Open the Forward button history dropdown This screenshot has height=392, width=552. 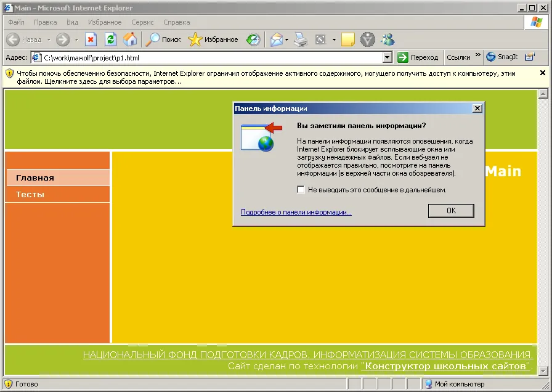[76, 40]
